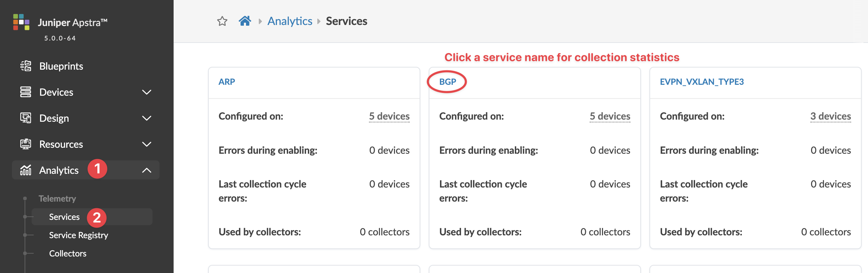Click the Design sidebar icon

tap(26, 118)
